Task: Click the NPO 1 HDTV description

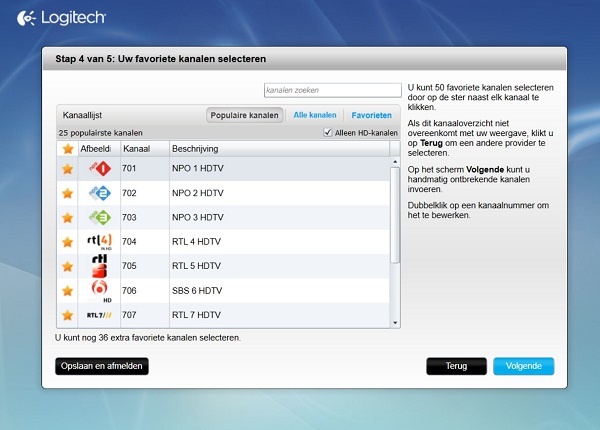Action: point(198,168)
